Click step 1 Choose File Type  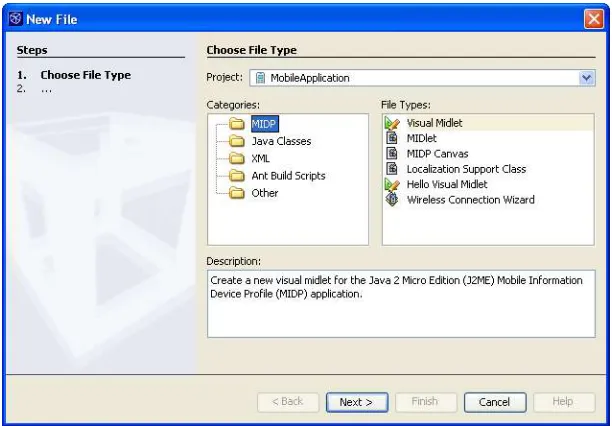click(74, 75)
